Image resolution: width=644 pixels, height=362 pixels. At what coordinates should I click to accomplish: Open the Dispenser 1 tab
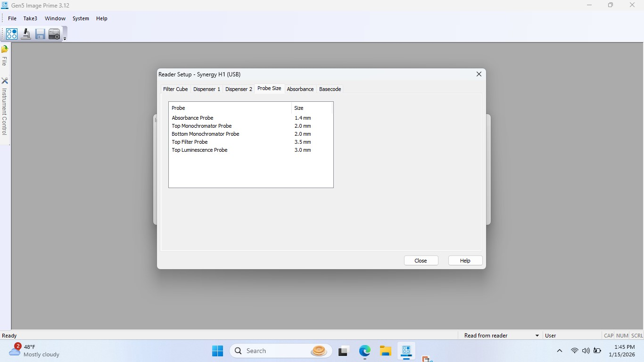pyautogui.click(x=206, y=89)
